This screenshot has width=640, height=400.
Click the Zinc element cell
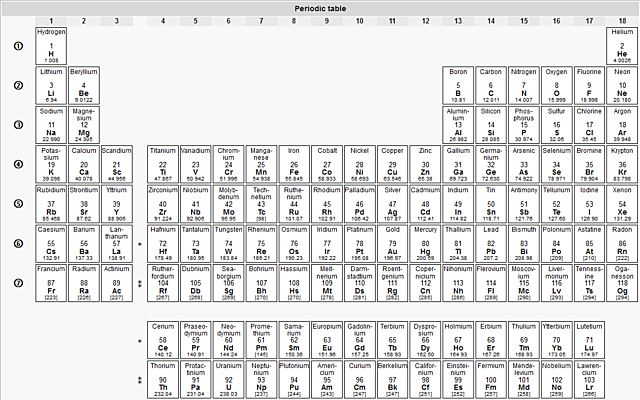point(425,164)
